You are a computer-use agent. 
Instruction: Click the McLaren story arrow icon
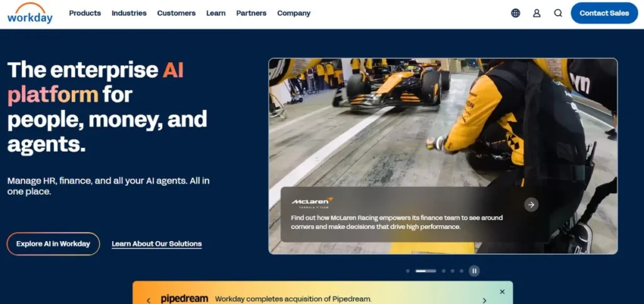point(531,205)
